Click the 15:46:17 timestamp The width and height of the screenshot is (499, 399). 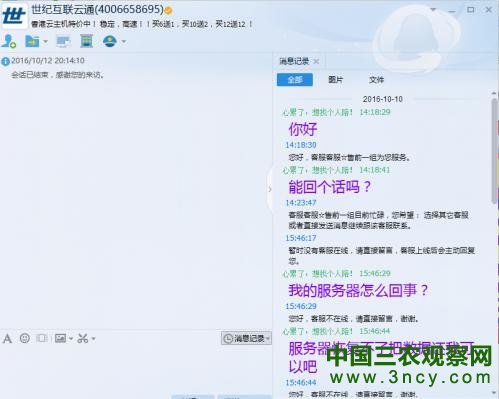pyautogui.click(x=301, y=238)
